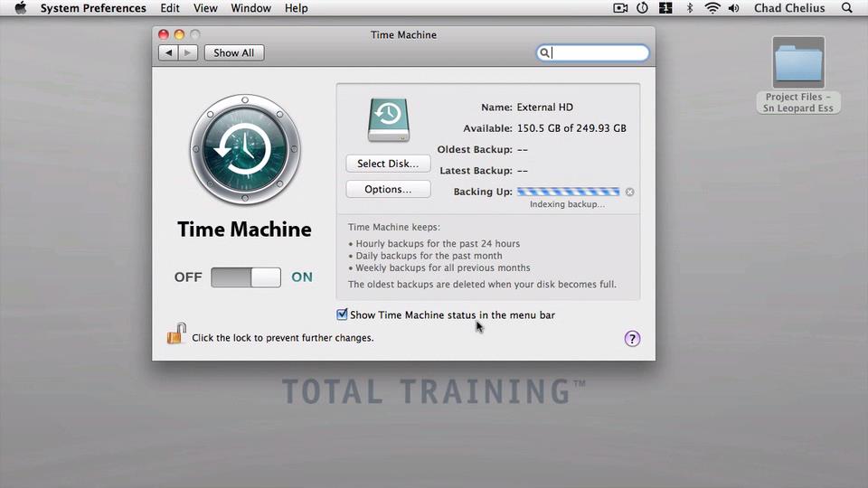The image size is (868, 488).
Task: Click into the preferences search field
Action: pyautogui.click(x=592, y=52)
